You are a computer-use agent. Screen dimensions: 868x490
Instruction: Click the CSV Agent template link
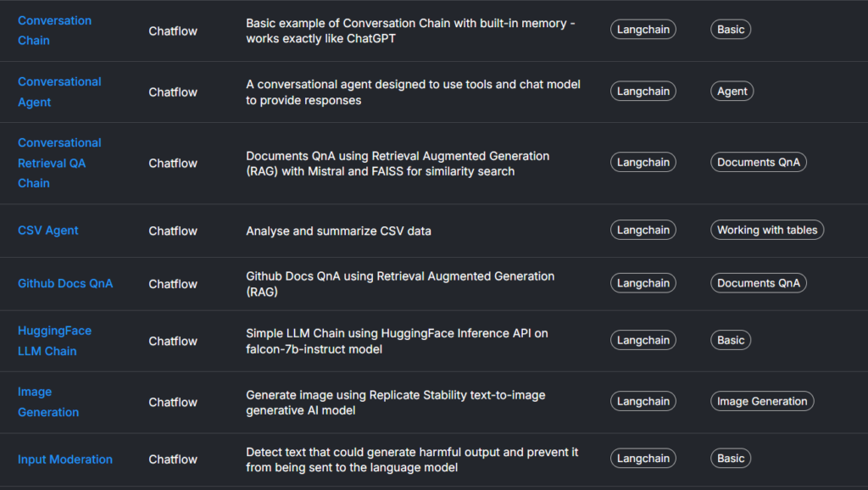coord(48,230)
